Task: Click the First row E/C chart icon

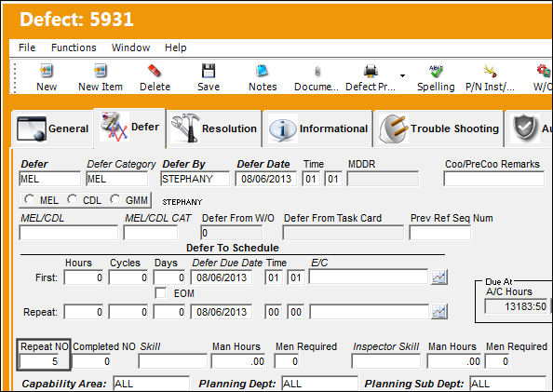Action: click(439, 277)
